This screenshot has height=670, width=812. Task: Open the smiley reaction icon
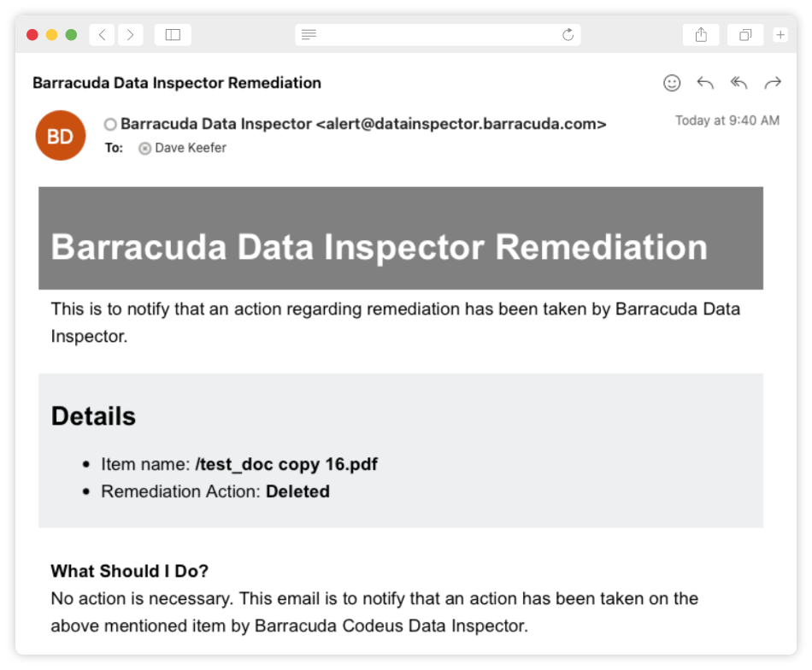(672, 83)
